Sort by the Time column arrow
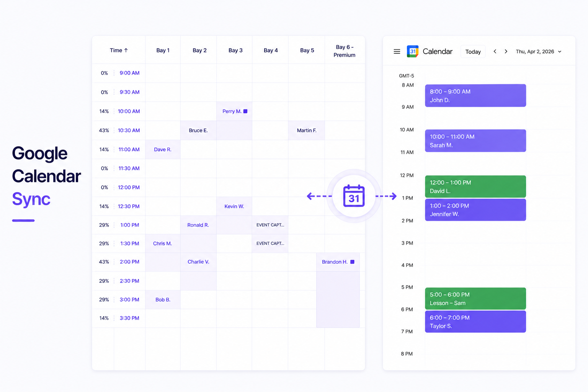 pyautogui.click(x=126, y=50)
